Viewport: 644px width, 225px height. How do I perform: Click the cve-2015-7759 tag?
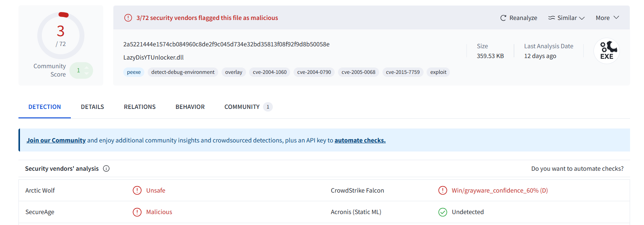pyautogui.click(x=403, y=72)
